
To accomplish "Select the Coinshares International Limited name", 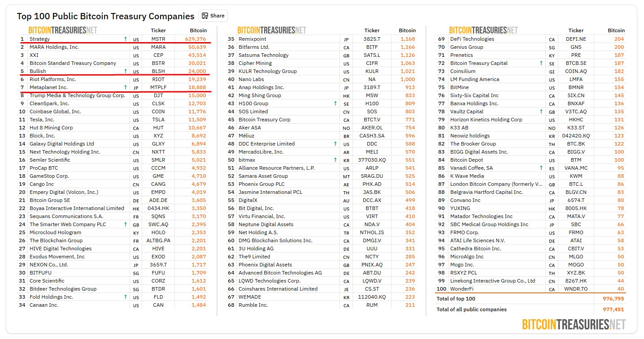I will (278, 289).
